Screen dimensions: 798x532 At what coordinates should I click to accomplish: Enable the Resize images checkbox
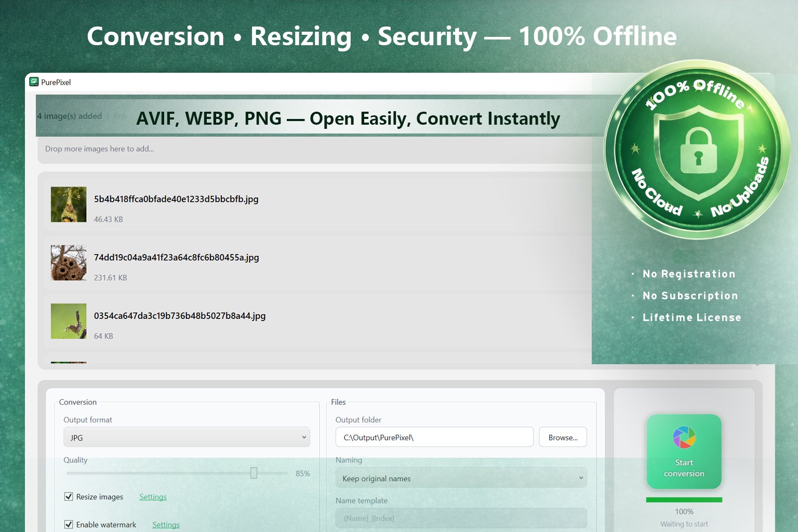69,497
